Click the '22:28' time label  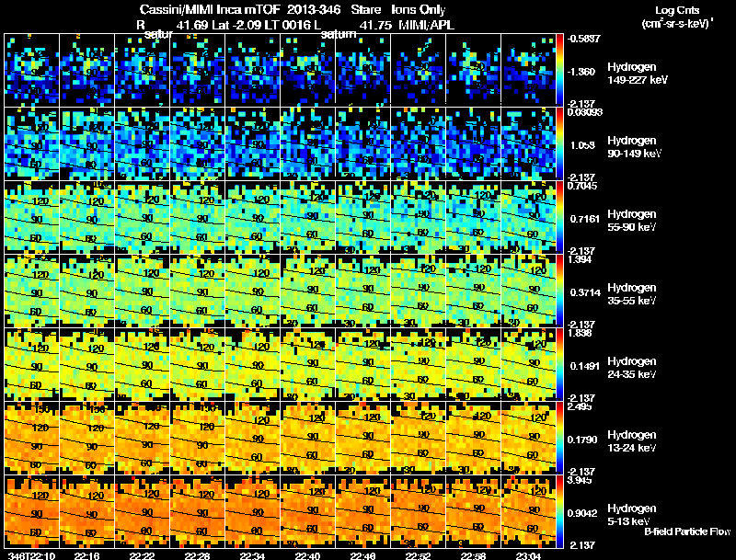coord(197,556)
